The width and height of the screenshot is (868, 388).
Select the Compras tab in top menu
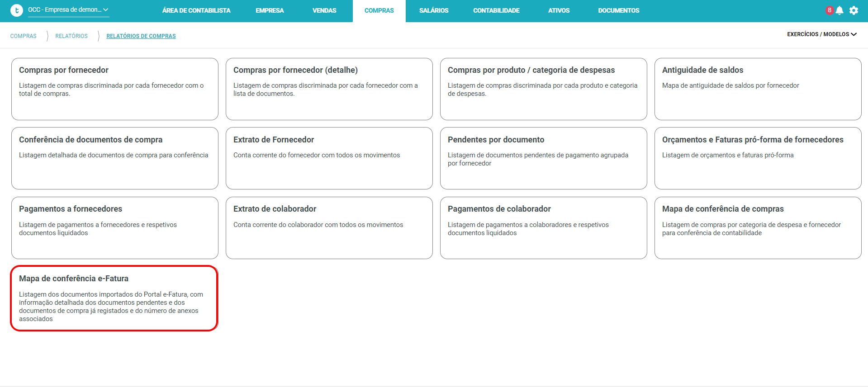click(x=379, y=10)
